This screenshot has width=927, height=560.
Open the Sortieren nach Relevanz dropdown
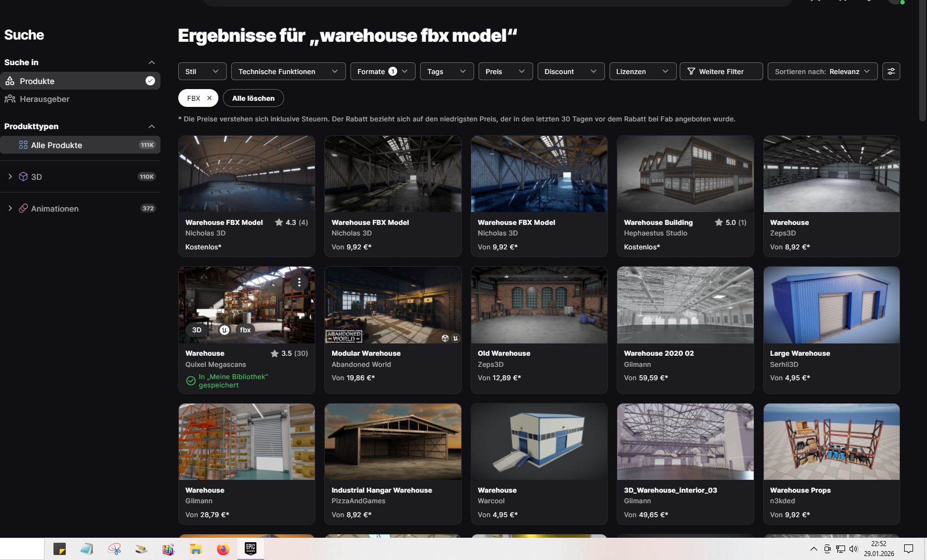click(x=822, y=71)
